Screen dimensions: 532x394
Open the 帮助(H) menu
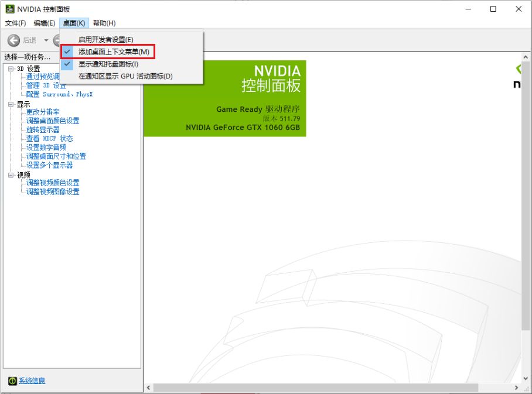(x=104, y=23)
